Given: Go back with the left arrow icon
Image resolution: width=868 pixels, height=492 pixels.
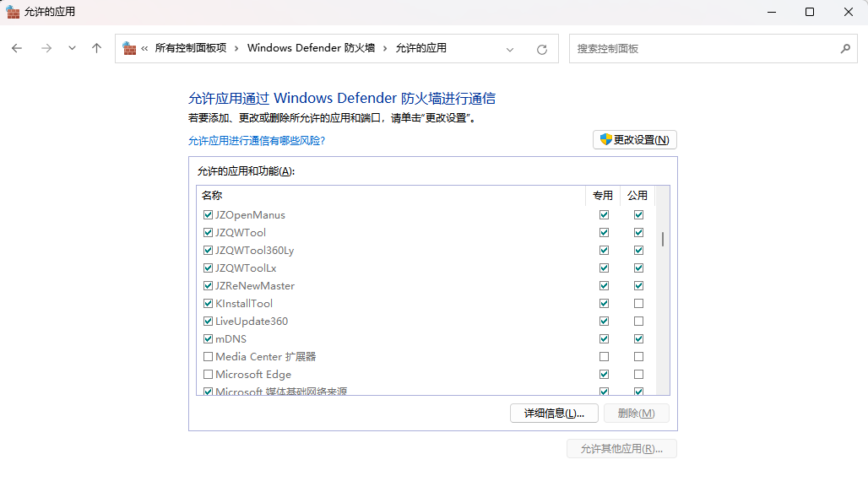Looking at the screenshot, I should pyautogui.click(x=17, y=49).
